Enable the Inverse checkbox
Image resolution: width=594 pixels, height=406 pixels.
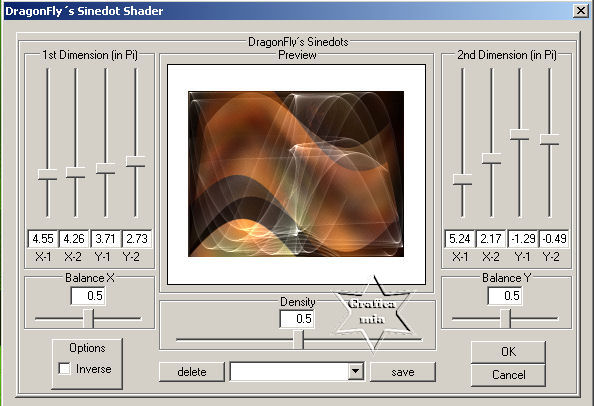[x=64, y=369]
